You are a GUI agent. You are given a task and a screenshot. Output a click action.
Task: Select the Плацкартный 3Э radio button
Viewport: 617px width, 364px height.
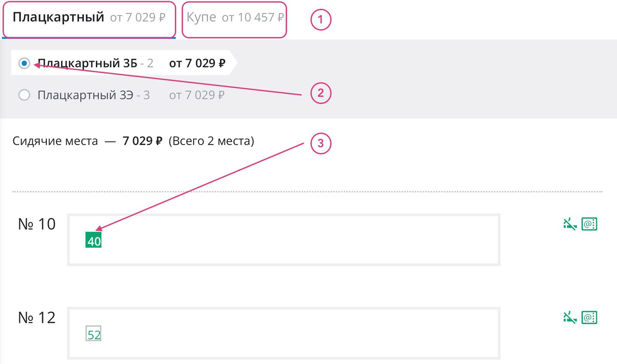pos(24,95)
